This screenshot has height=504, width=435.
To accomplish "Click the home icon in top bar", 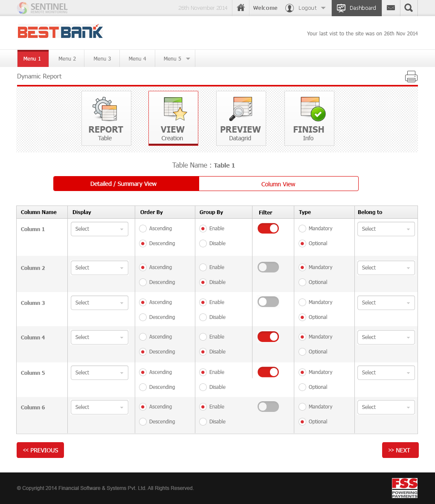I will [x=241, y=8].
